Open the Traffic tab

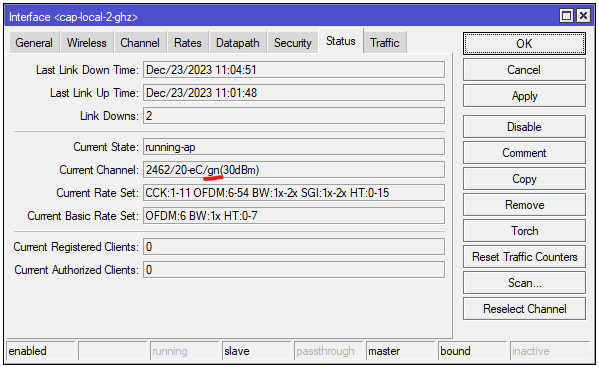coord(385,43)
